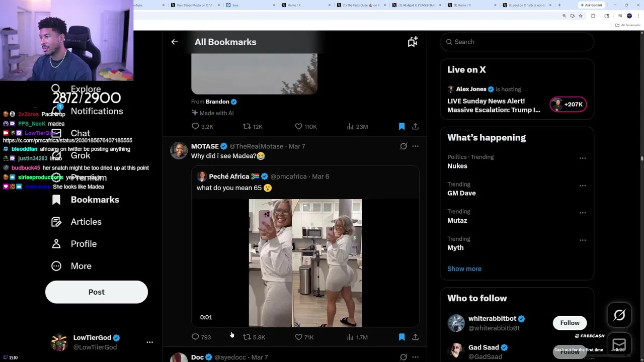This screenshot has height=362, width=644.
Task: Share MOTASE's post
Action: pyautogui.click(x=415, y=337)
